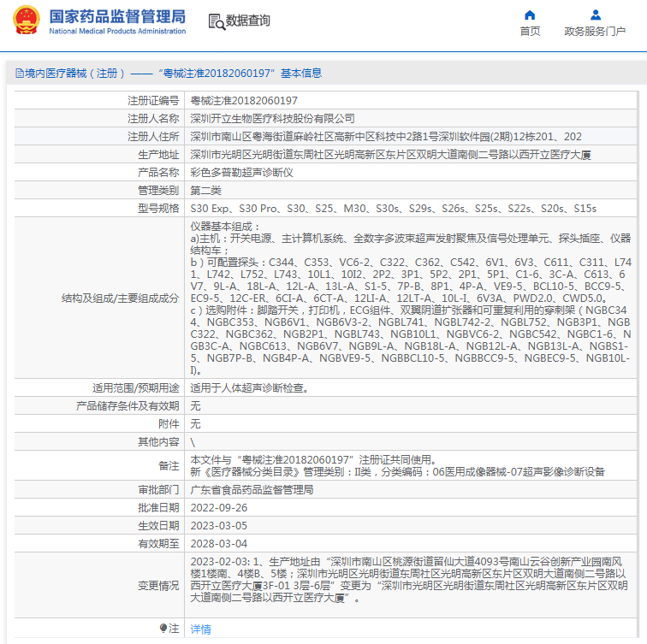Click the 产品储存条件及有效期 label
The height and width of the screenshot is (644, 647).
coord(128,406)
